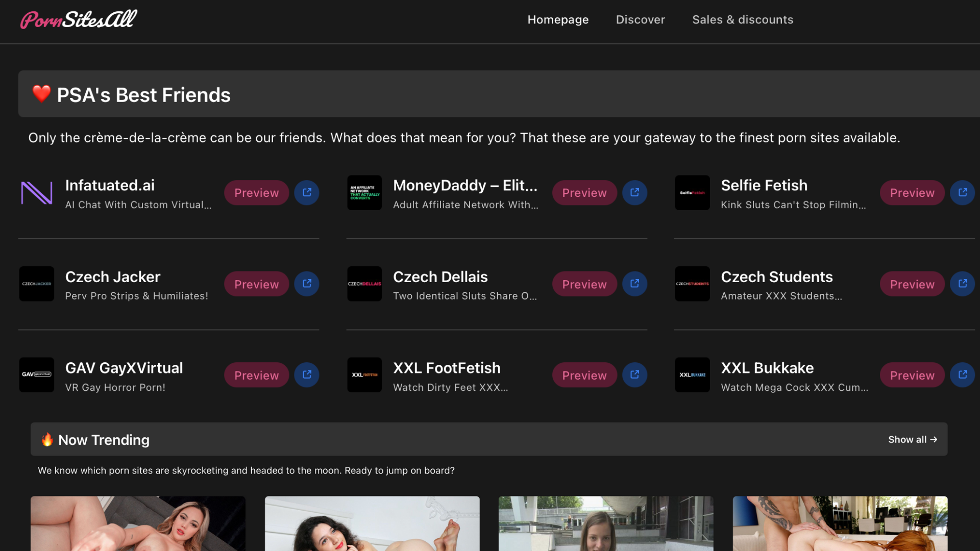Viewport: 980px width, 551px height.
Task: Preview the Selfie Fetish listing
Action: (x=912, y=193)
